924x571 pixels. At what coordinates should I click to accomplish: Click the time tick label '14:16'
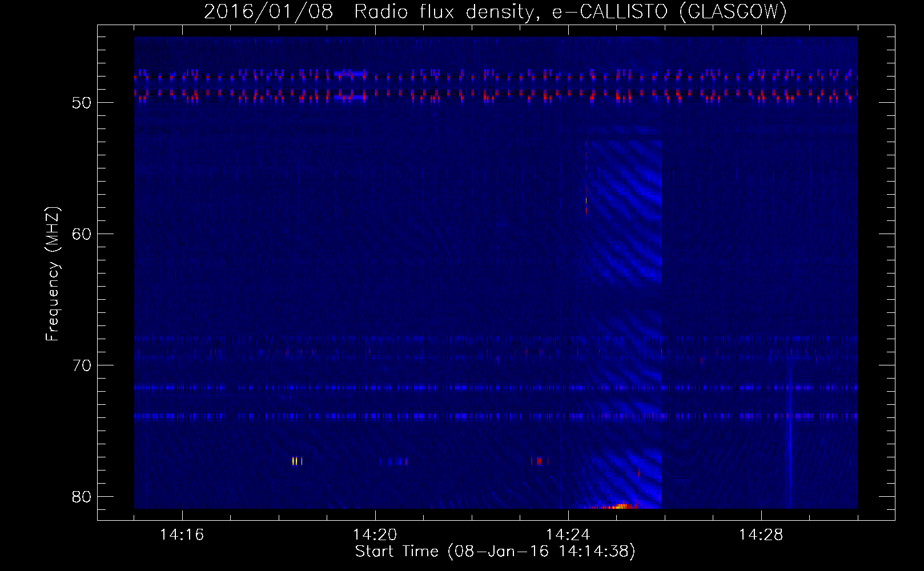pyautogui.click(x=182, y=535)
